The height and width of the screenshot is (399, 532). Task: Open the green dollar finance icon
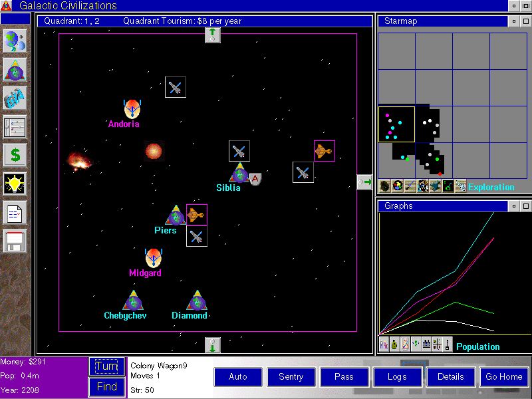click(x=15, y=155)
